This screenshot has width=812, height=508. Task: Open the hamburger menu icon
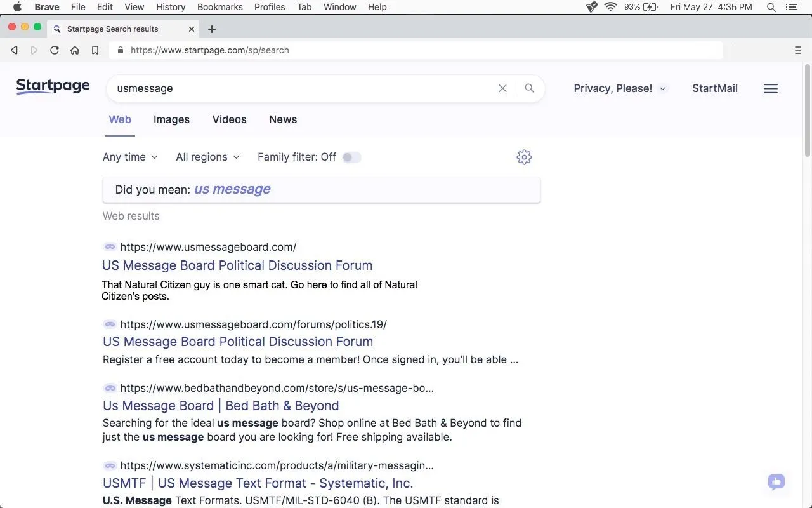770,89
